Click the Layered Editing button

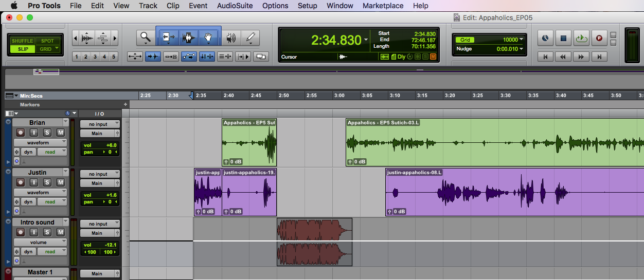coord(261,57)
